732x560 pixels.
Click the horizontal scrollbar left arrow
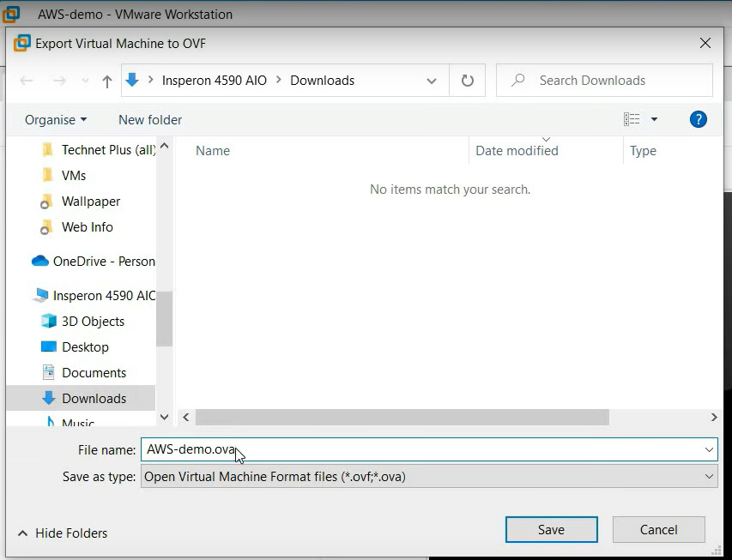[x=186, y=417]
